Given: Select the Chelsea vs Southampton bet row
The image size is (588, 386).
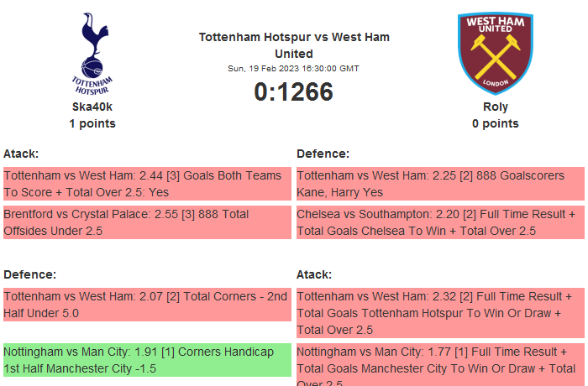Looking at the screenshot, I should [x=440, y=222].
